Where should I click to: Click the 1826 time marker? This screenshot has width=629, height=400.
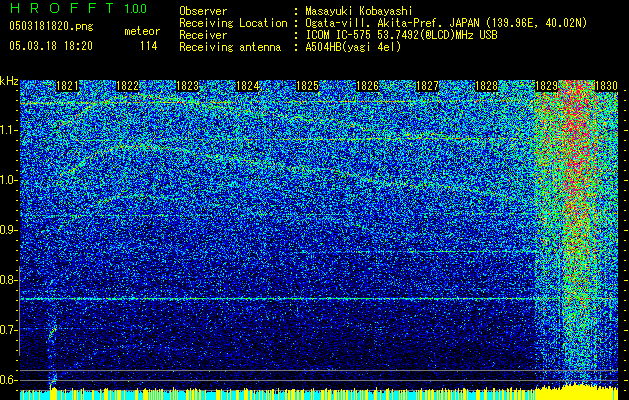[367, 86]
